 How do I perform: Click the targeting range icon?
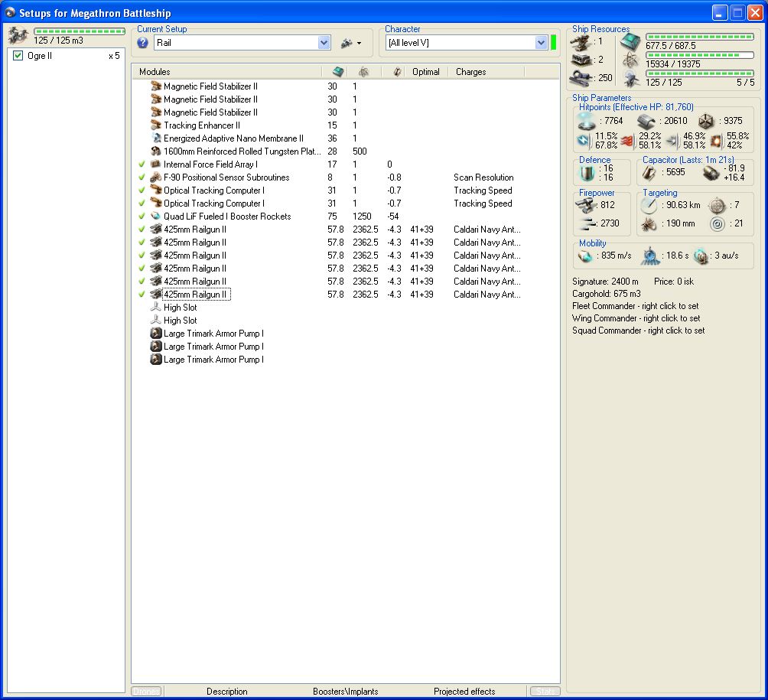pos(649,206)
